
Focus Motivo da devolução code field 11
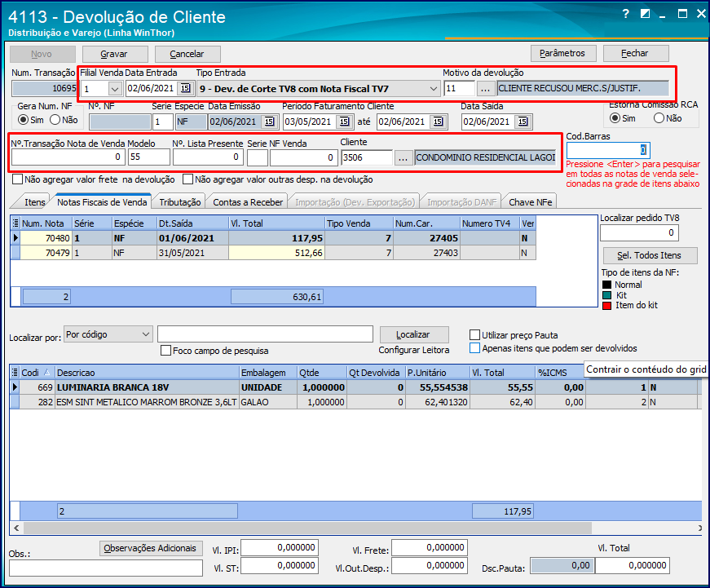[x=459, y=88]
